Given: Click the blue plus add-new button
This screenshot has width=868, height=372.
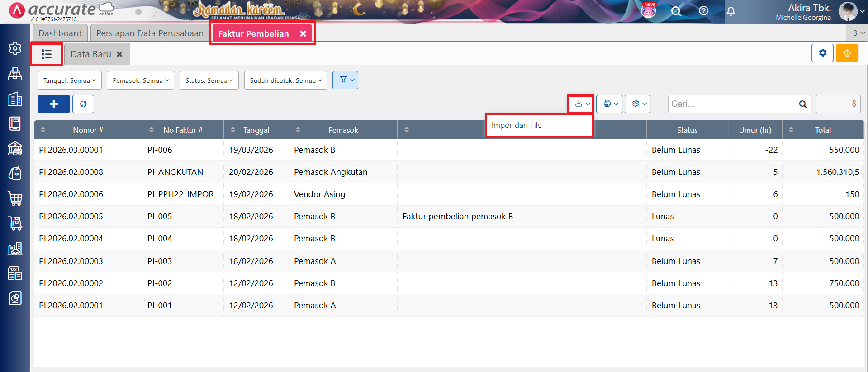Looking at the screenshot, I should tap(53, 104).
